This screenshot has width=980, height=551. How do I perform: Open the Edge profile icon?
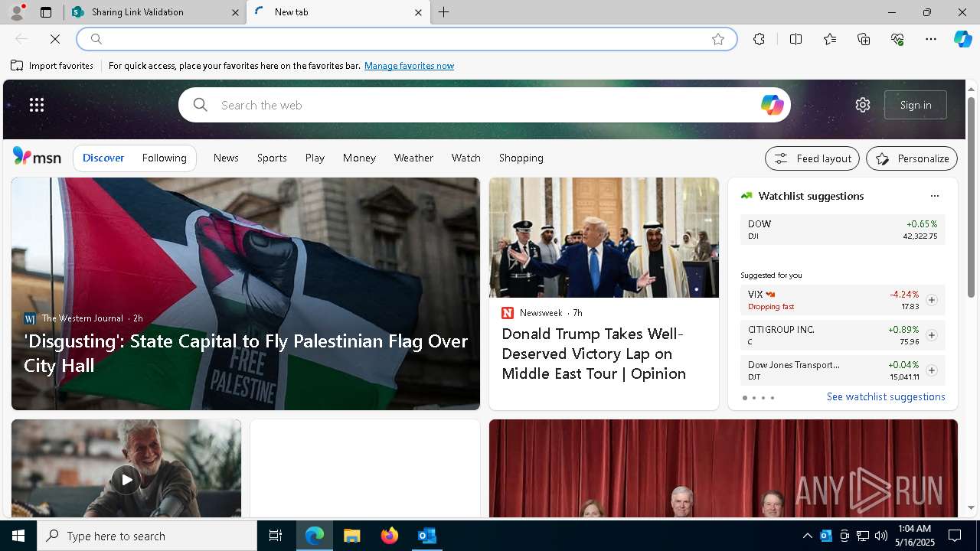[16, 12]
